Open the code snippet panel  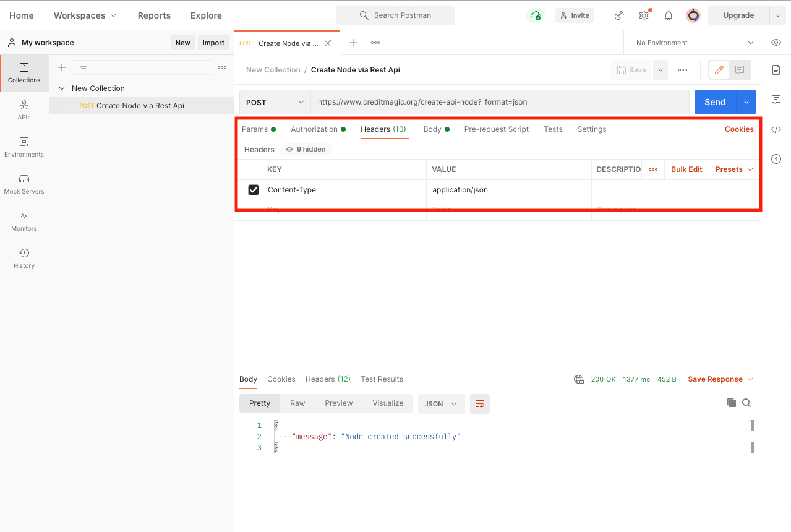pos(776,129)
